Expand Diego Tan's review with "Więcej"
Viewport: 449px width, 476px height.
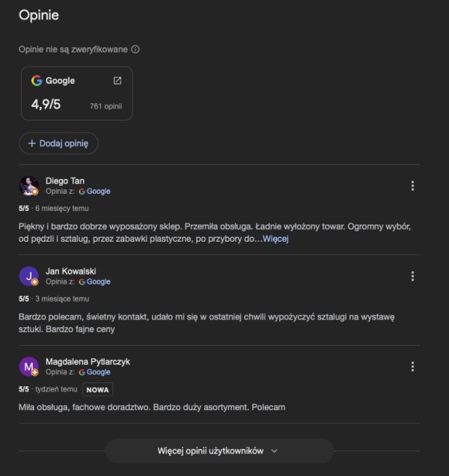point(275,239)
